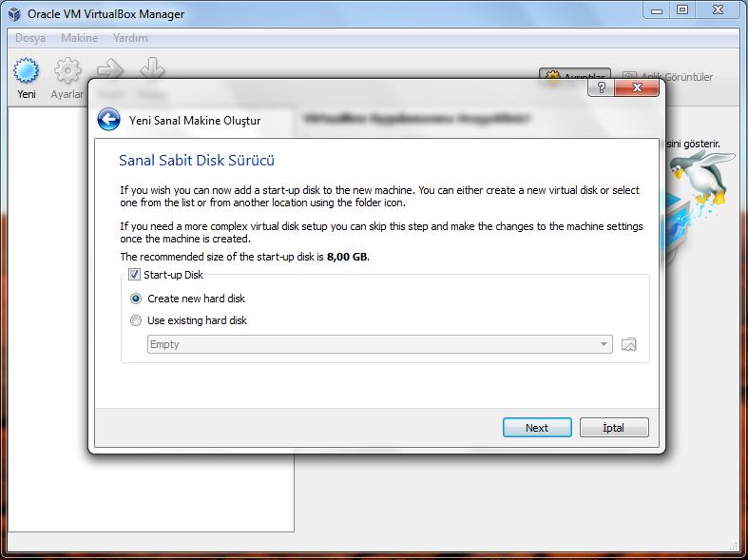Click the Sanal Sabit Disk Sürücü heading

[x=197, y=161]
